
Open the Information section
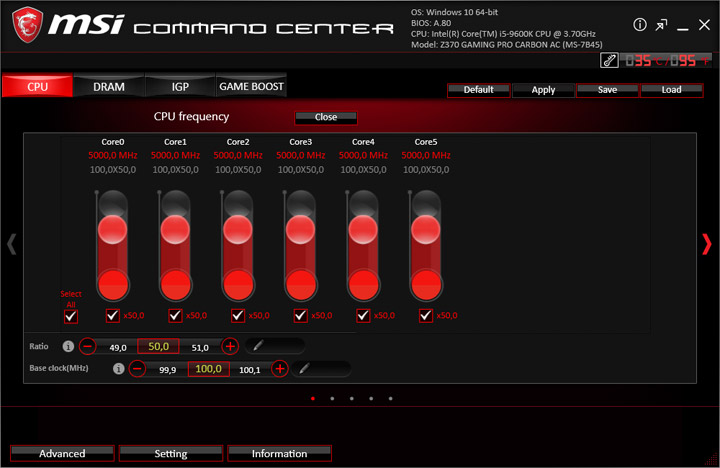point(279,453)
